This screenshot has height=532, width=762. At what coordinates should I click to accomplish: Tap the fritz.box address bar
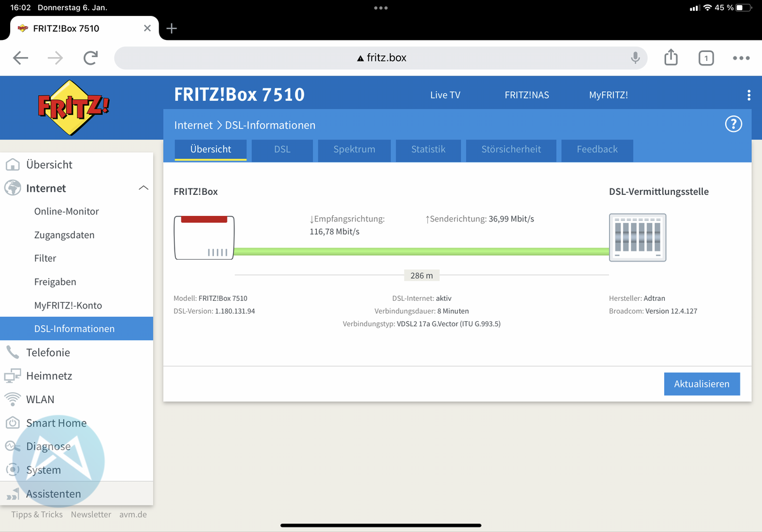click(x=381, y=58)
